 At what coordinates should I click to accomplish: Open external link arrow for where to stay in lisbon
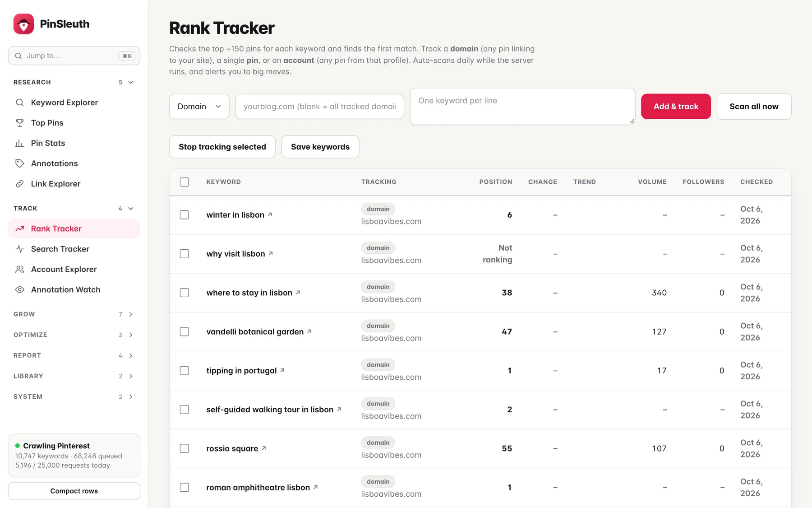pyautogui.click(x=298, y=292)
